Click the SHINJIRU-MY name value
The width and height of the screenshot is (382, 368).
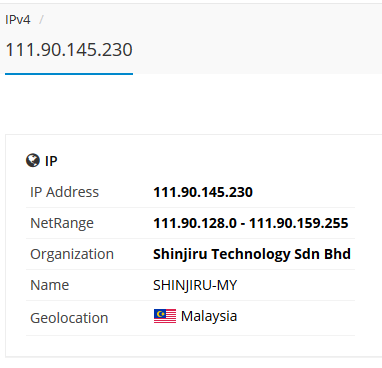coord(195,285)
